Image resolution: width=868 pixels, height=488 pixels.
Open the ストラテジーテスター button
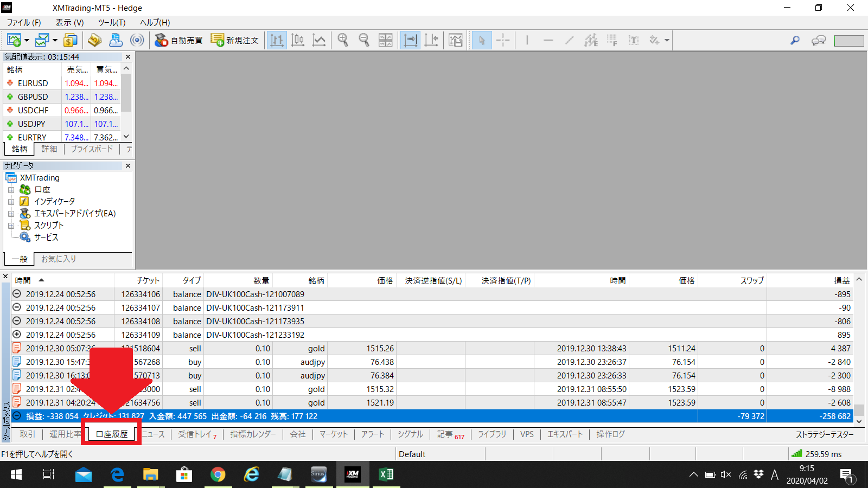tap(824, 434)
